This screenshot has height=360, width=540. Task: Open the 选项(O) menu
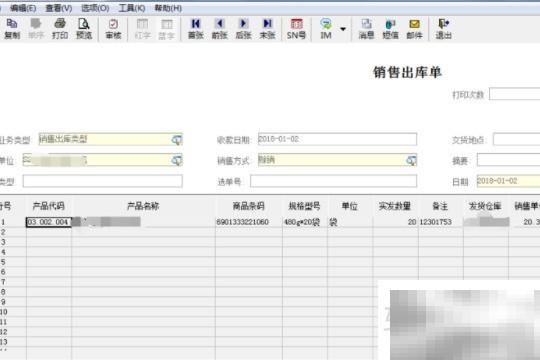click(x=95, y=8)
